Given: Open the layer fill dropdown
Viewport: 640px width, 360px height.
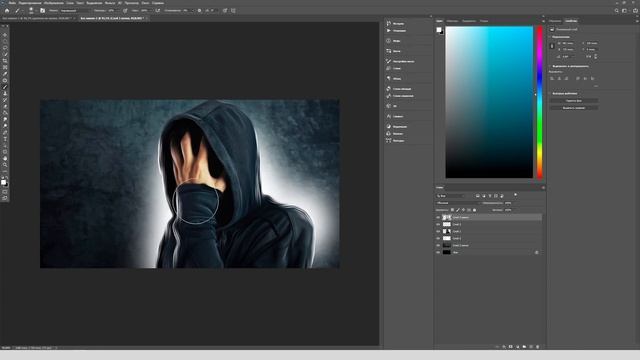Looking at the screenshot, I should coord(508,210).
